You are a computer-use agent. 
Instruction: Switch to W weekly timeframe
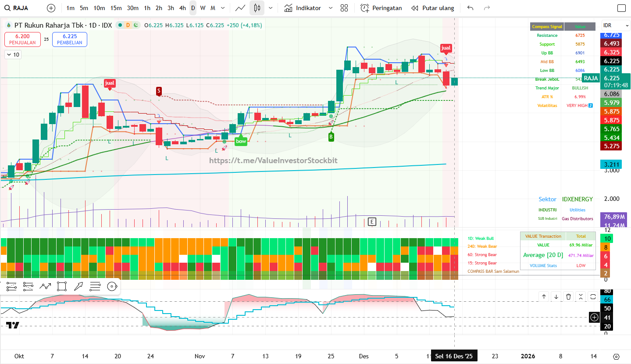pyautogui.click(x=203, y=8)
